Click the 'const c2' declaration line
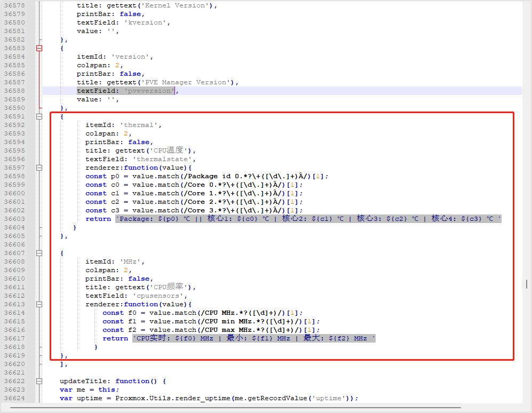The height and width of the screenshot is (413, 532). (194, 202)
